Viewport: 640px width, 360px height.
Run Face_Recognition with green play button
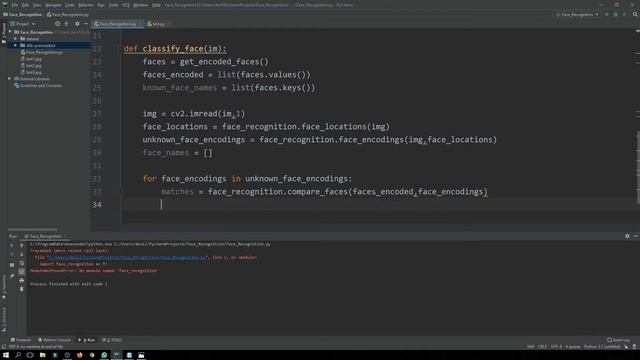tap(607, 14)
